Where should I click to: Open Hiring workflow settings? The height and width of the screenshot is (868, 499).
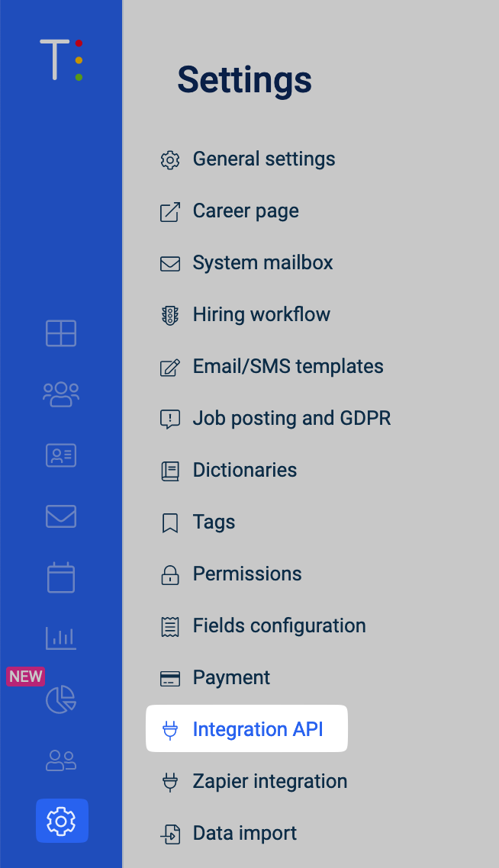click(x=261, y=315)
